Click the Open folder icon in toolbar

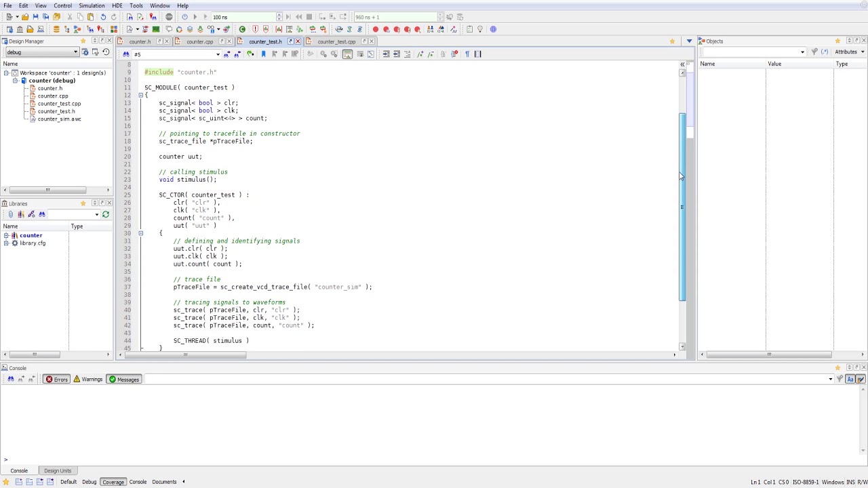click(x=25, y=17)
